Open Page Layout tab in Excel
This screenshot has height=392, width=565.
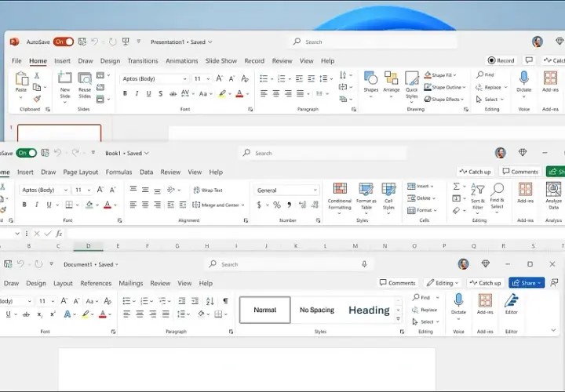pos(80,172)
